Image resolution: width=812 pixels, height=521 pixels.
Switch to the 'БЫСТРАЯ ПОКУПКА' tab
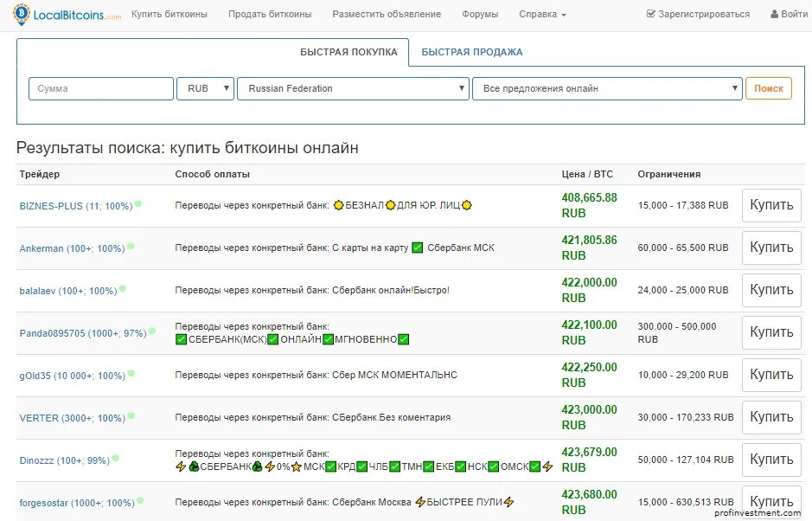pyautogui.click(x=349, y=52)
